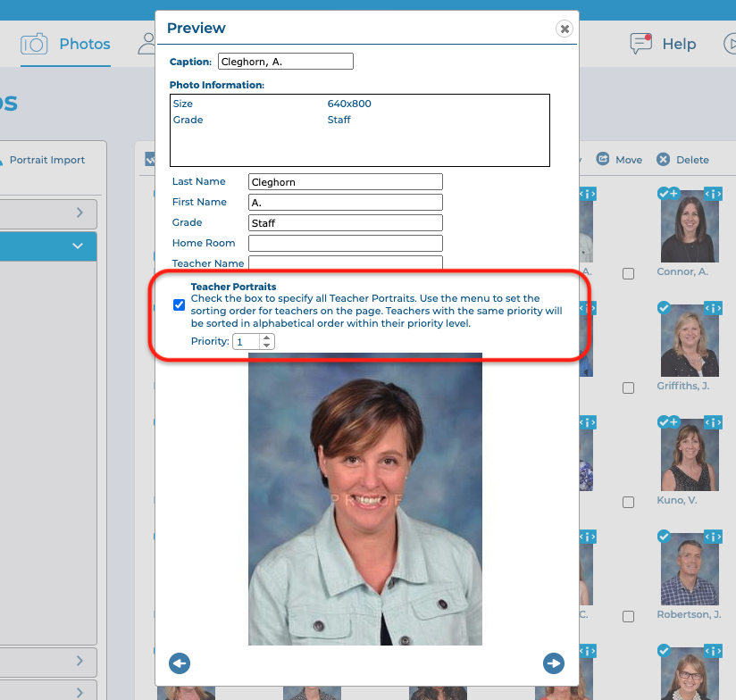Screen dimensions: 736x700
Task: Switch to the Photos tab
Action: (x=84, y=44)
